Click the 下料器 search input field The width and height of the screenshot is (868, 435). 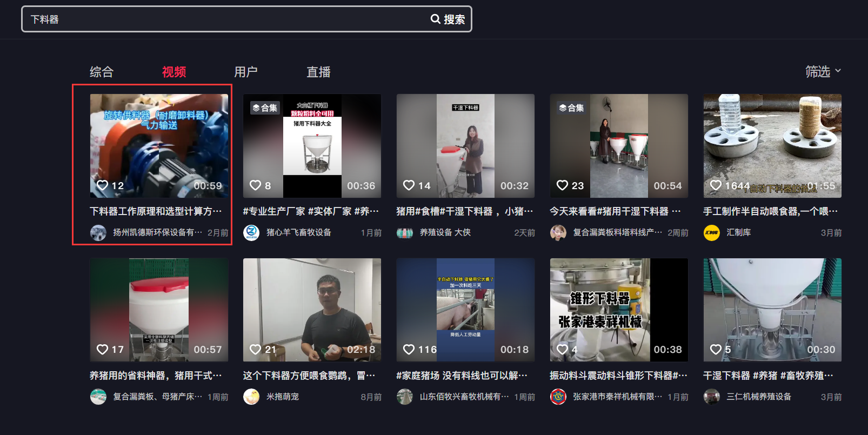[x=246, y=19]
